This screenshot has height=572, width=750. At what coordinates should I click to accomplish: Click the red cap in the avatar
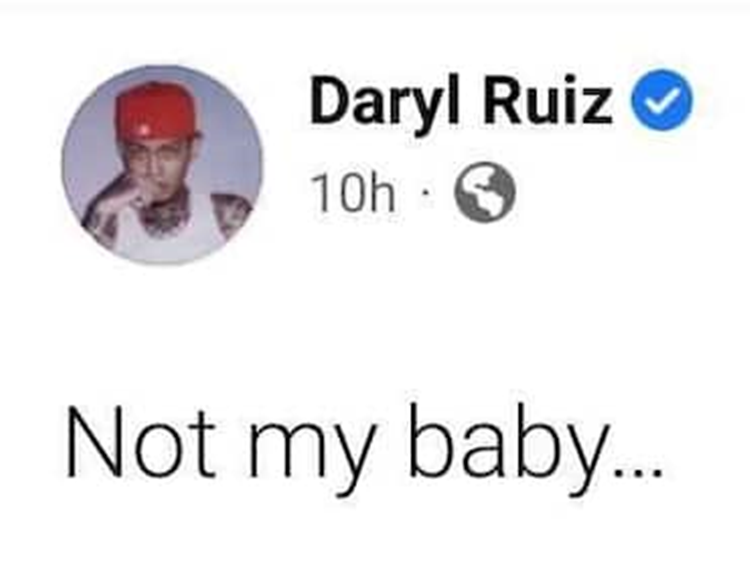click(x=157, y=115)
